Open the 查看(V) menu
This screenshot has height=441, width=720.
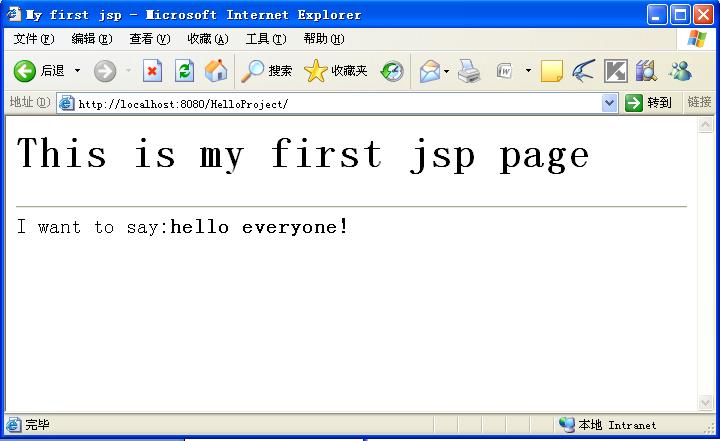[x=149, y=39]
